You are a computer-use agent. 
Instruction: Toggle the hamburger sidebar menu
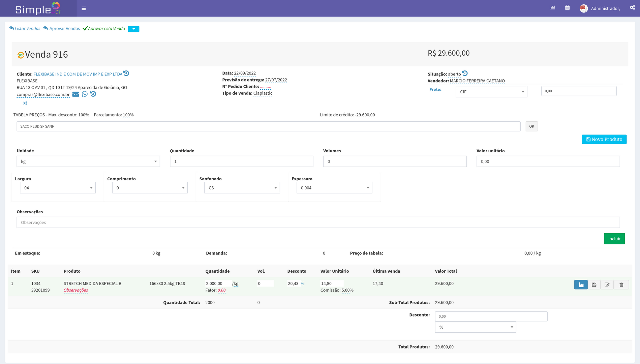pos(84,8)
